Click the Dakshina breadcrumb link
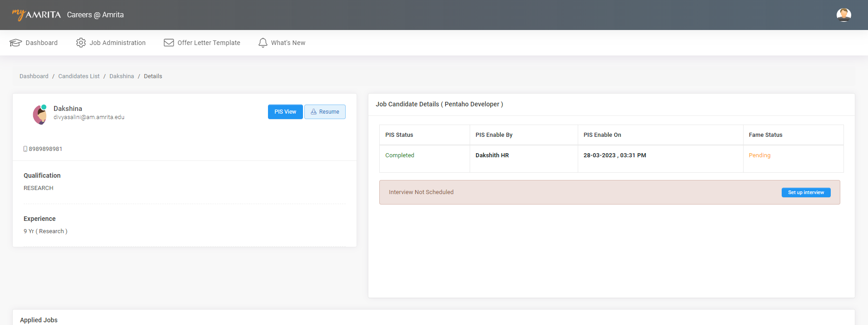 click(x=121, y=76)
